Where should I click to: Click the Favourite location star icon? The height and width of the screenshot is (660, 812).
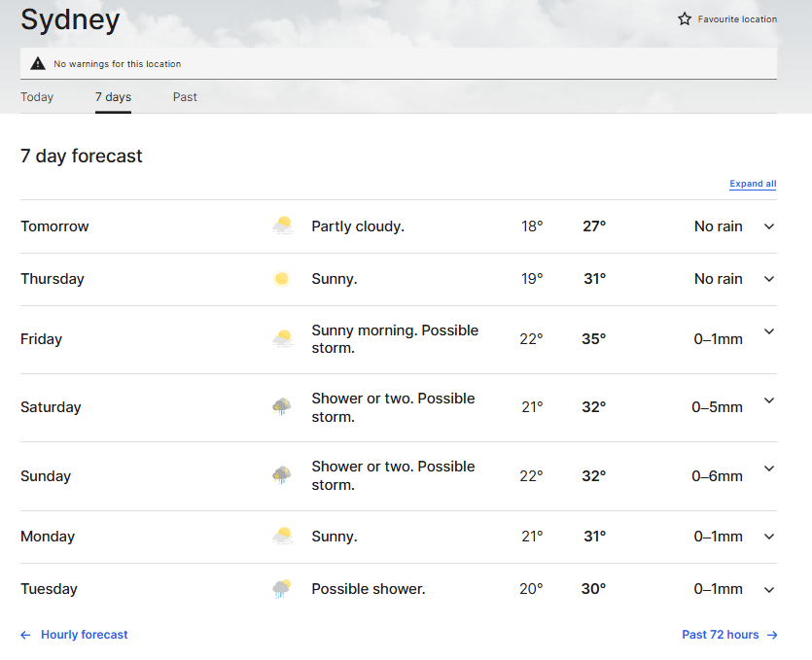tap(685, 18)
